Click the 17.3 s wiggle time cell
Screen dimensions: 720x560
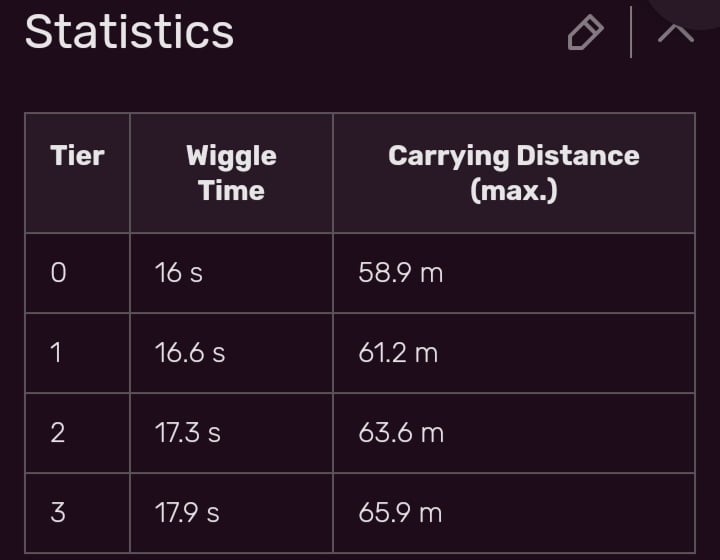coord(231,433)
